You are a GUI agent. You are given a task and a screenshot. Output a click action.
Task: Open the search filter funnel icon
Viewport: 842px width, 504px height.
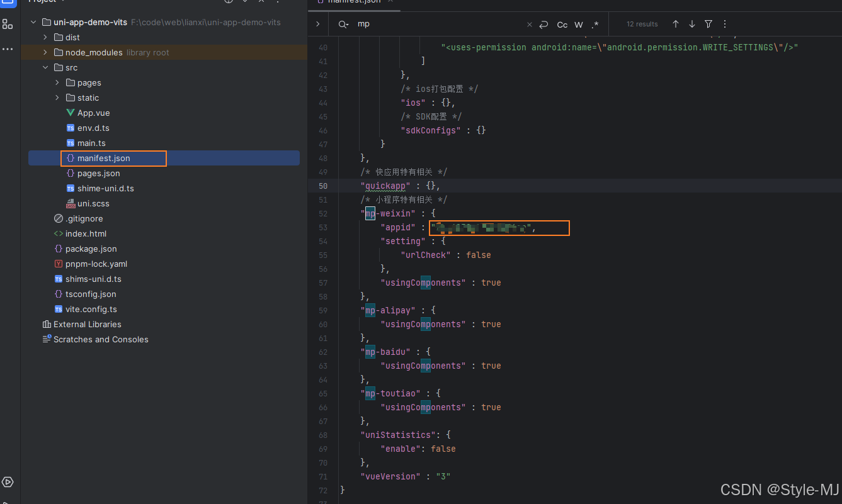708,24
